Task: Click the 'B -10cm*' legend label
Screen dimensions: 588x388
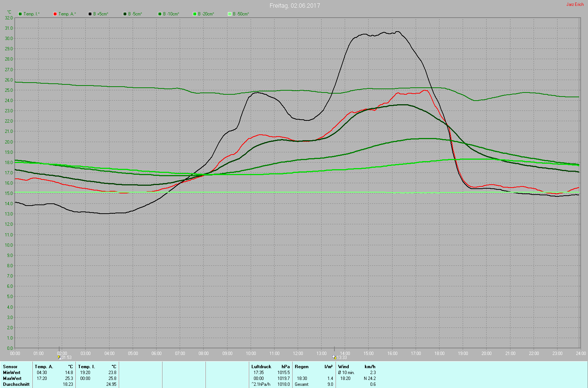Action: point(171,14)
